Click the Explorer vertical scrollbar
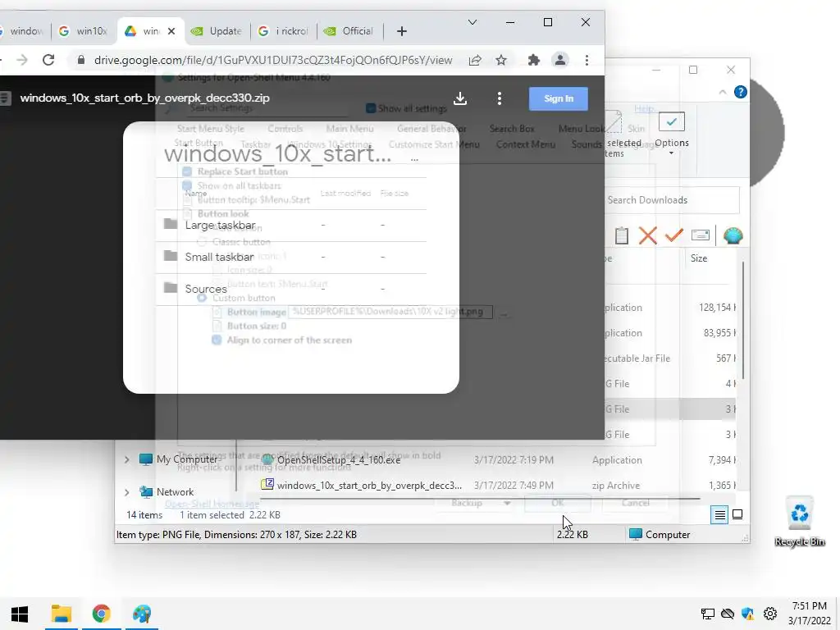Viewport: 840px width, 630px height. click(x=742, y=322)
